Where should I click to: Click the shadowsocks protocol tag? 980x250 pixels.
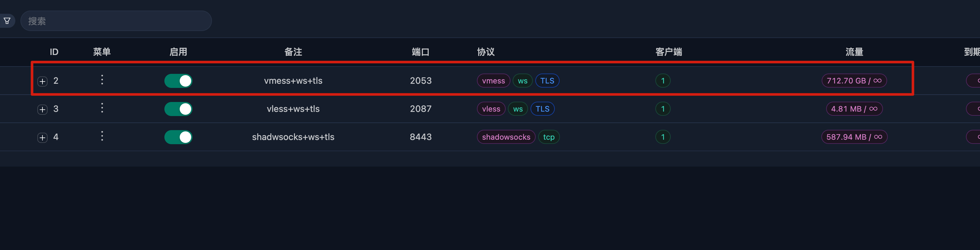pos(506,137)
